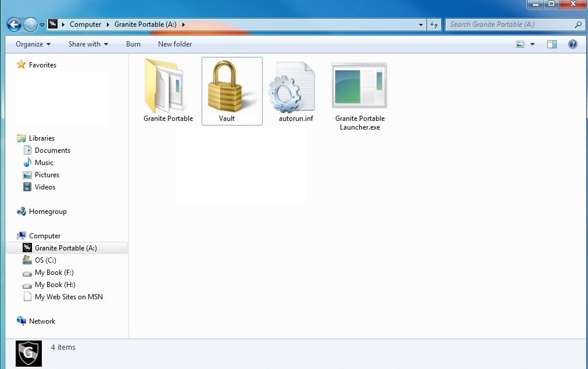This screenshot has height=369, width=588.
Task: Select Computer in the navigation pane
Action: 45,236
